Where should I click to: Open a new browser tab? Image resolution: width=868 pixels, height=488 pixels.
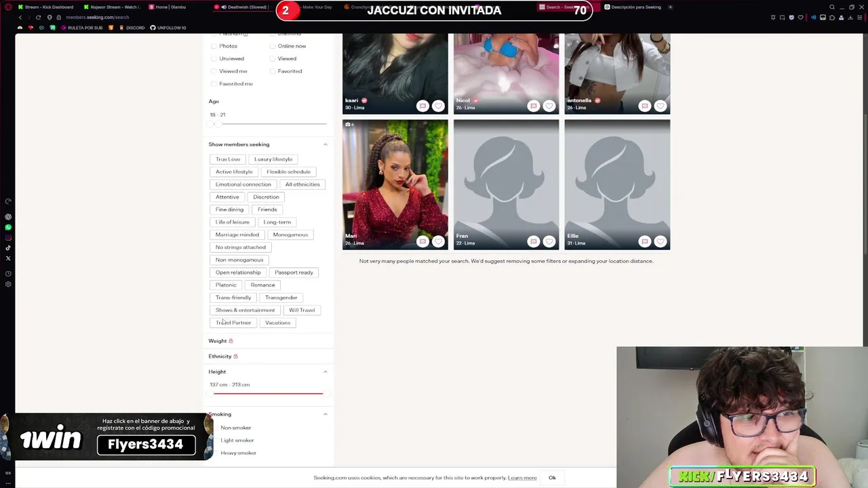pos(670,7)
